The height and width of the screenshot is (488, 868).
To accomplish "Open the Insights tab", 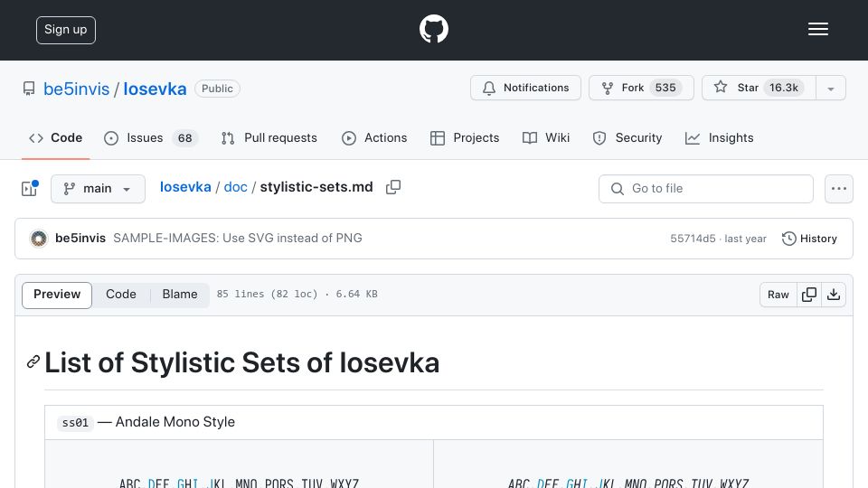I will coord(719,137).
